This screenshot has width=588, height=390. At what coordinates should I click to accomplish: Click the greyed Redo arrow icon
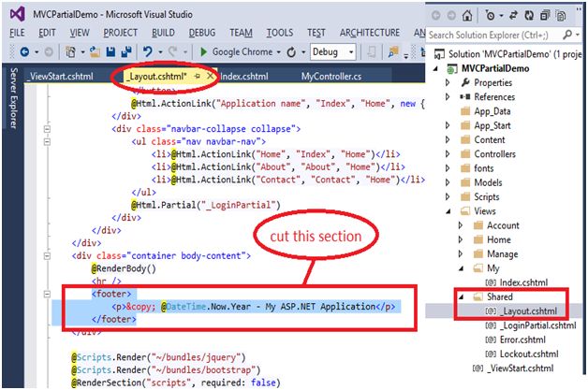[x=173, y=51]
